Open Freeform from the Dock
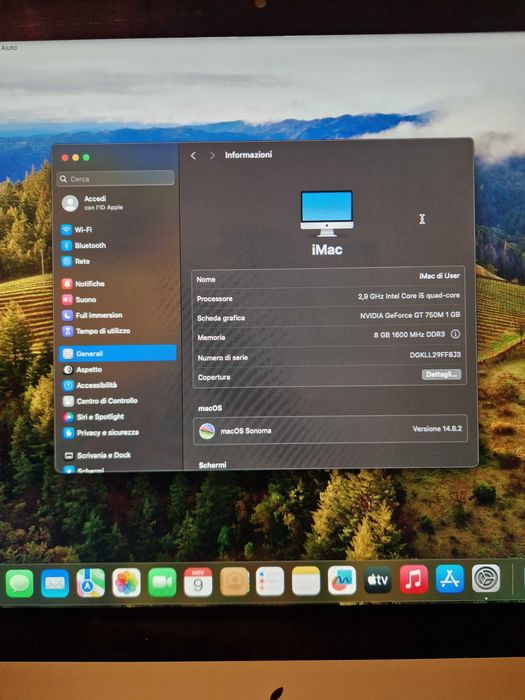The height and width of the screenshot is (700, 525). coord(342,580)
